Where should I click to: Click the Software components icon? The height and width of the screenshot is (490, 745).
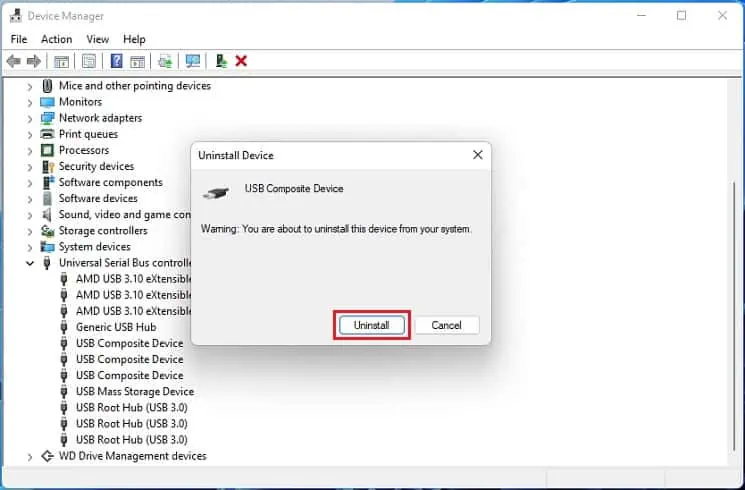pos(48,183)
